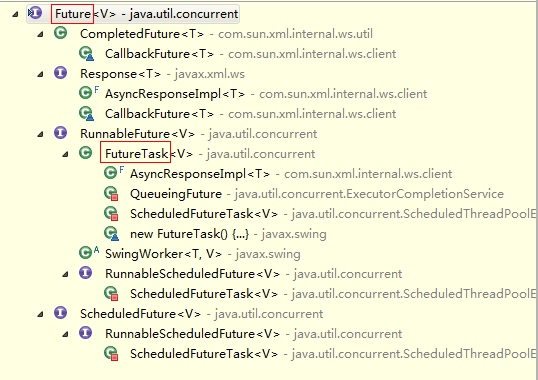Collapse the ScheduledFuture<V> node

point(40,314)
